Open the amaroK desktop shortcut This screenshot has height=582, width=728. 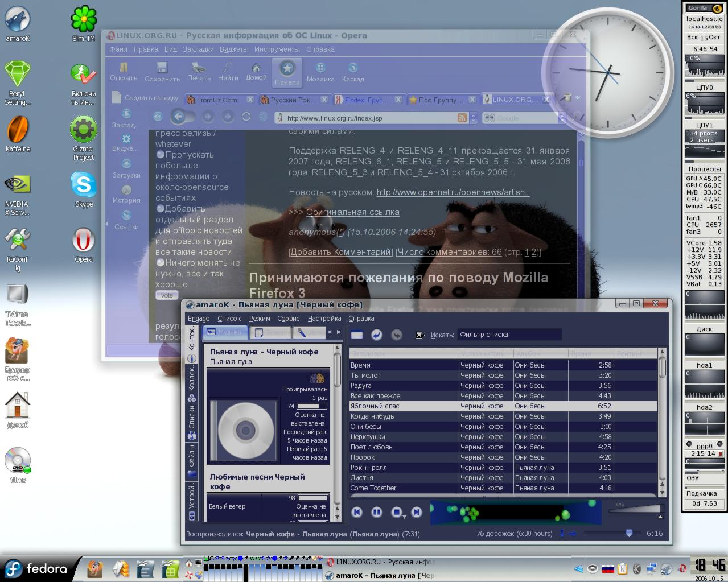[x=18, y=24]
